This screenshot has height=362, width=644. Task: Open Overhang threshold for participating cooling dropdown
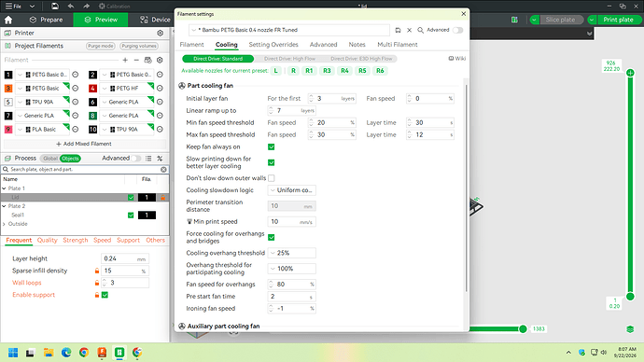pos(291,269)
